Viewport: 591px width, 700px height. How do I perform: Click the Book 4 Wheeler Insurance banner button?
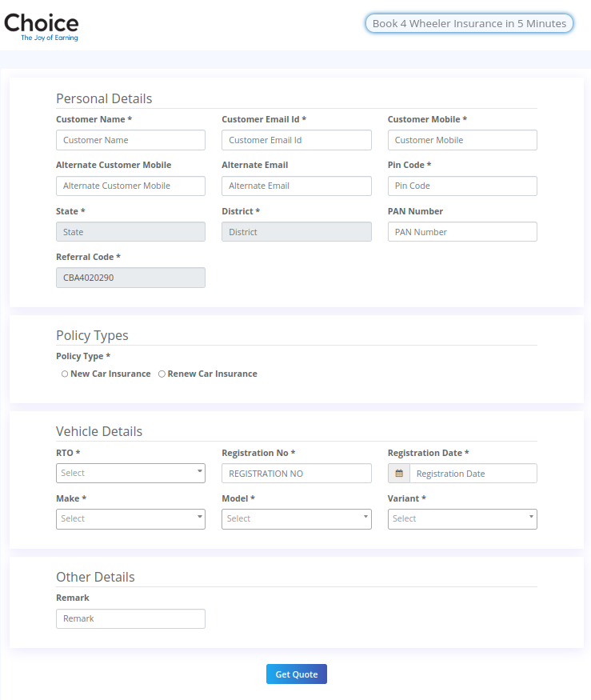point(469,23)
